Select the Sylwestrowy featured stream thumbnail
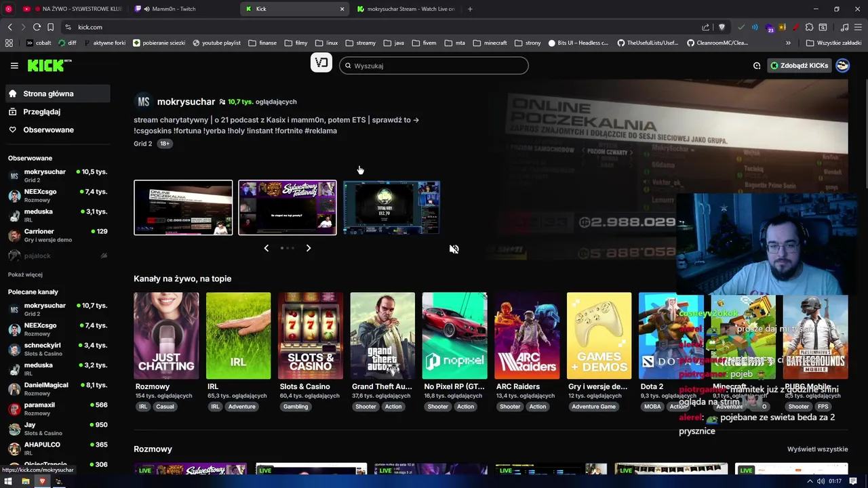Screen dimensions: 868x488 pyautogui.click(x=288, y=207)
